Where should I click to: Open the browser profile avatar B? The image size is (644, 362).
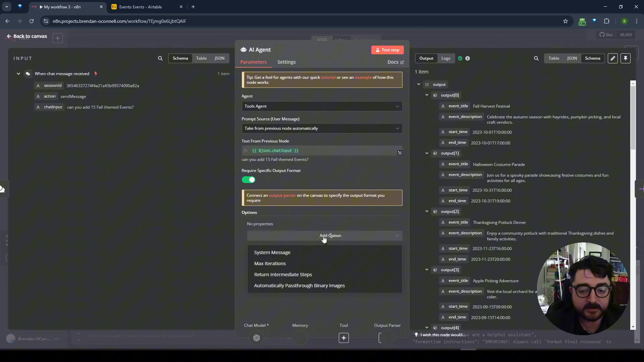pos(624,21)
